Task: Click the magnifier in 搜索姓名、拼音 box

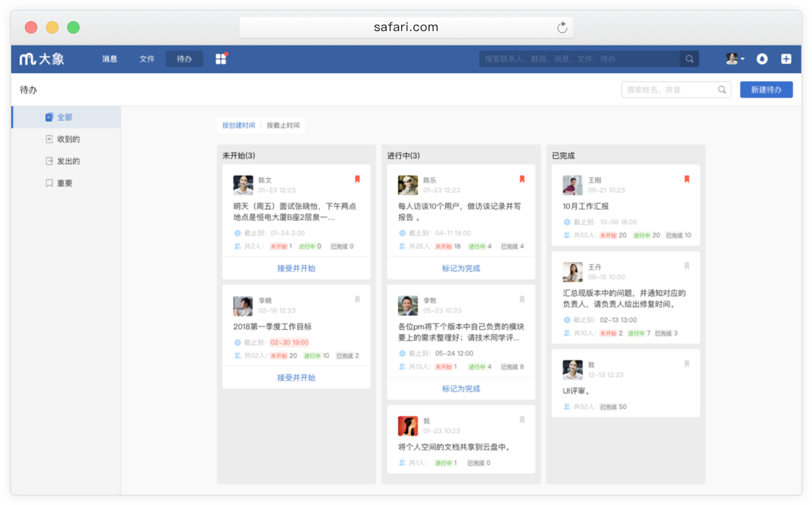Action: (722, 90)
